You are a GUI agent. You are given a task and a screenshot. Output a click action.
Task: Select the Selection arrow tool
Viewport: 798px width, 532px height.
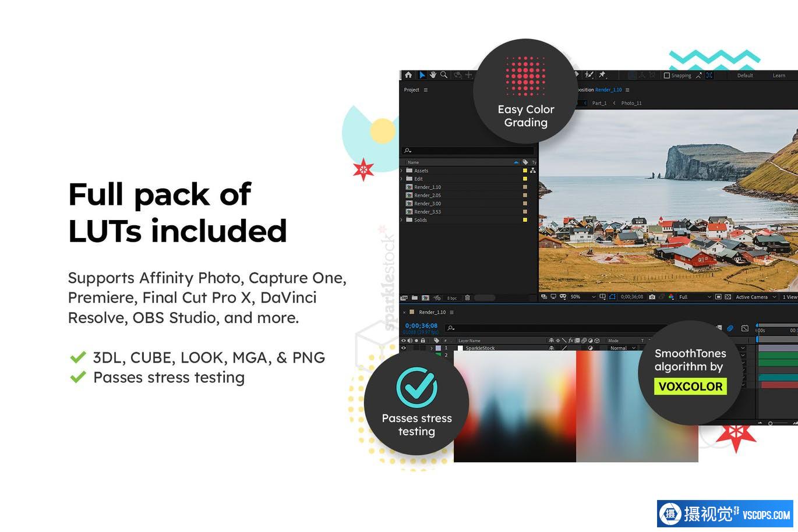coord(422,75)
